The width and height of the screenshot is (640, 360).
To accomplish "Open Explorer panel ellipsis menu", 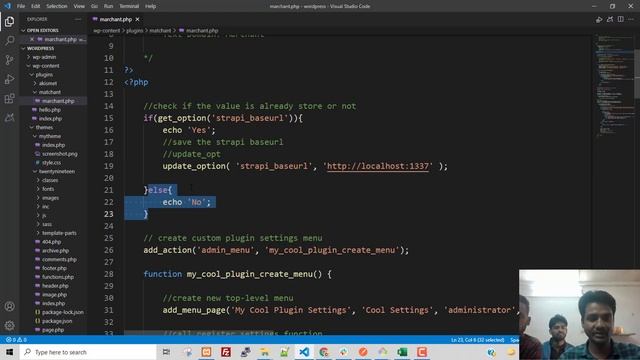I will point(78,19).
